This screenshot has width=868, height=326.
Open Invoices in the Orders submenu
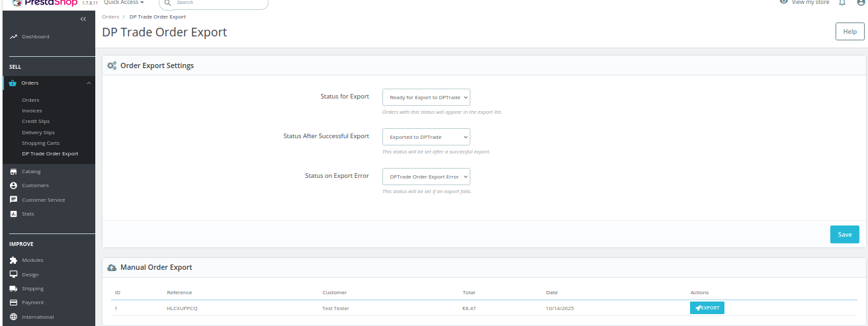tap(32, 111)
